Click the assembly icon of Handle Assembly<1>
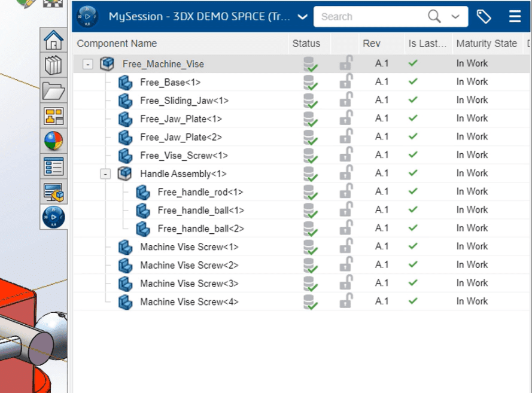This screenshot has height=393, width=532. [124, 173]
